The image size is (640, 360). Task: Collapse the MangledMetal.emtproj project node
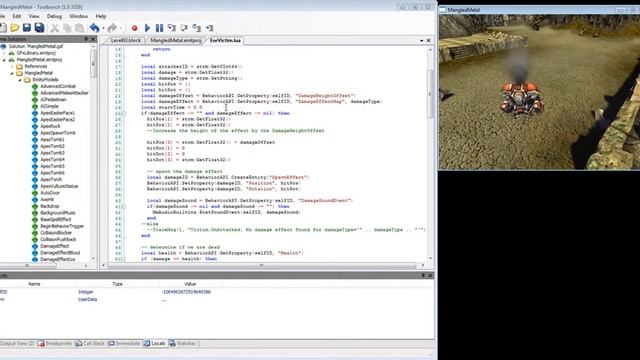4,60
